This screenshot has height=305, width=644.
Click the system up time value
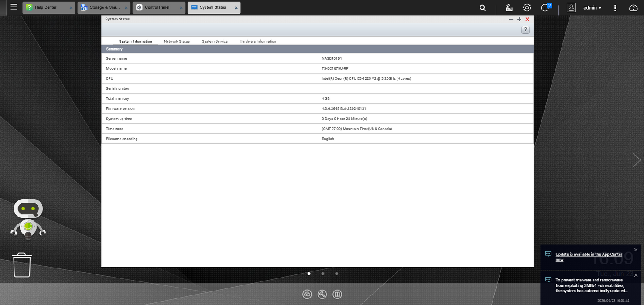(344, 119)
